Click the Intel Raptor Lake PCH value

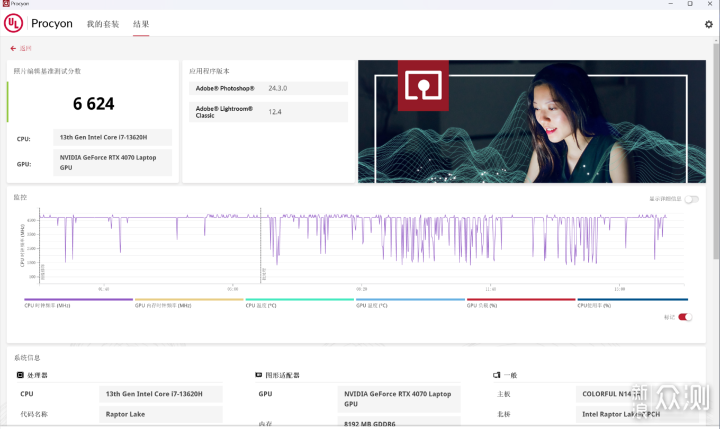click(x=637, y=414)
